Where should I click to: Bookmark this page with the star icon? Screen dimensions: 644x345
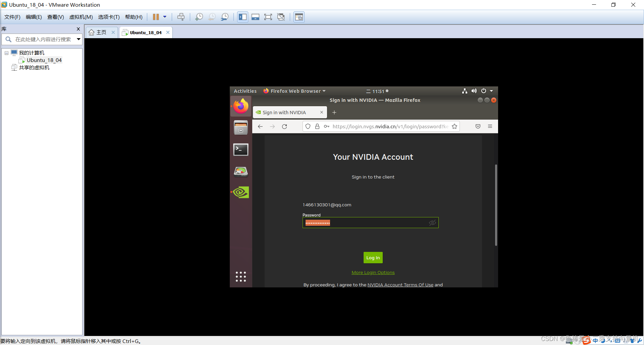coord(454,126)
